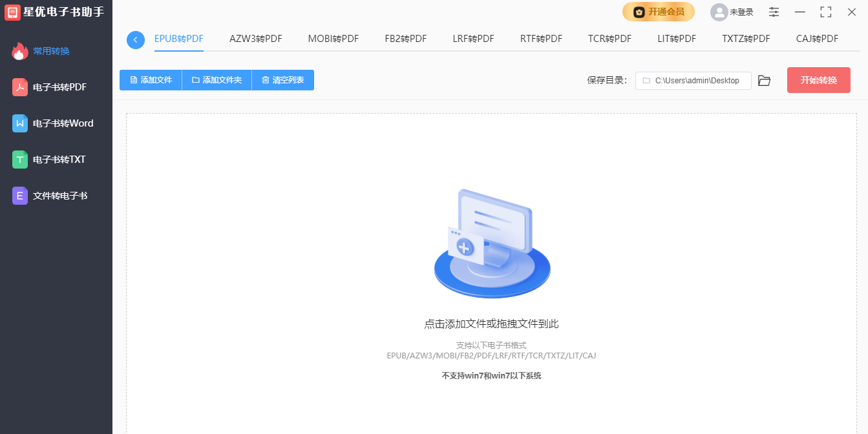
Task: Open the save directory folder browse icon
Action: [x=765, y=81]
